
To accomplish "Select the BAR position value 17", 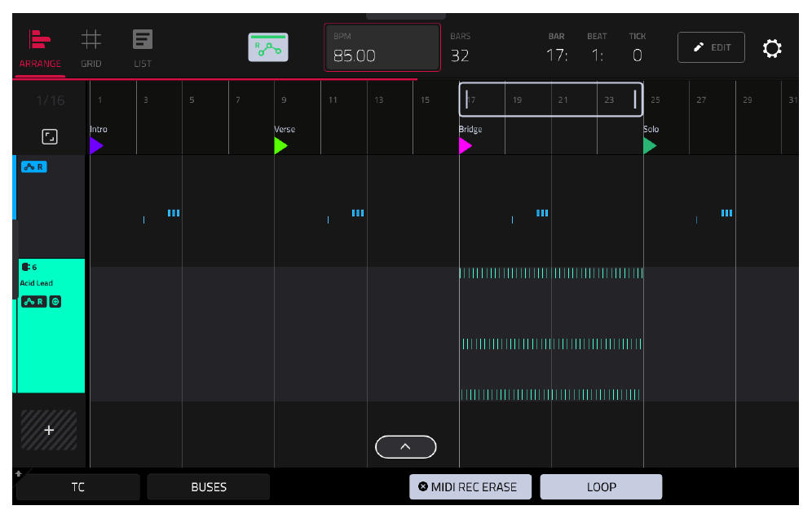I will coord(557,55).
